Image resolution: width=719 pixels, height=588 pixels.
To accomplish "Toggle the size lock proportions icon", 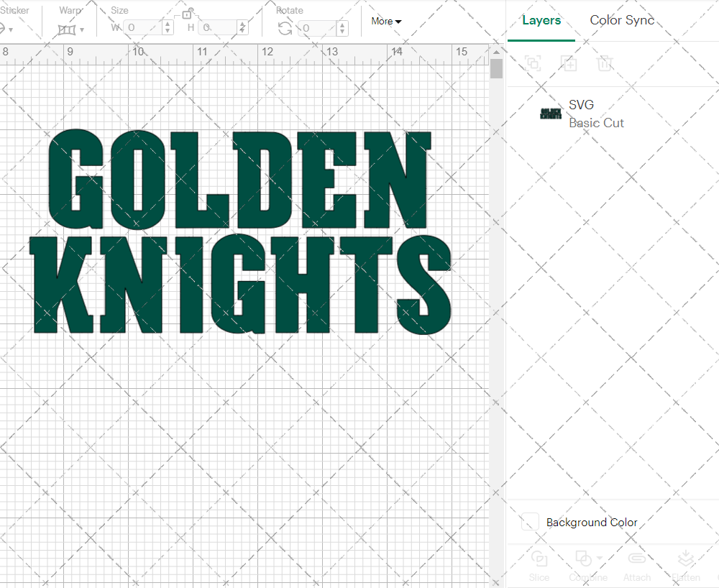I will click(x=188, y=13).
